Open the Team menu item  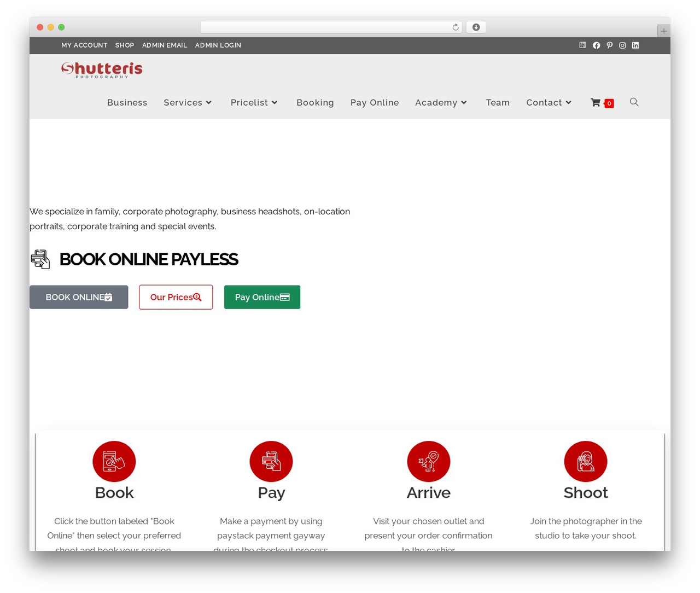pos(498,102)
